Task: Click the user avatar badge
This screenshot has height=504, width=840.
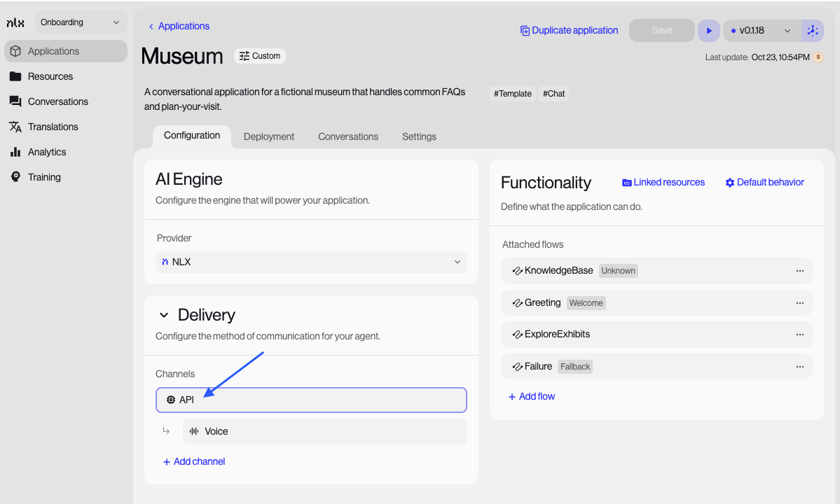Action: point(818,57)
